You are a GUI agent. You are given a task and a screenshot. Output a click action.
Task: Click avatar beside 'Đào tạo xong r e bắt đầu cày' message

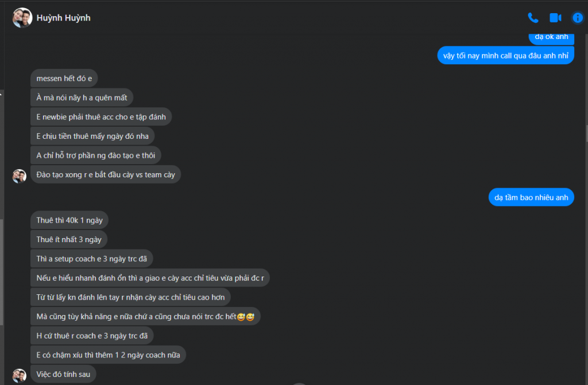click(19, 176)
